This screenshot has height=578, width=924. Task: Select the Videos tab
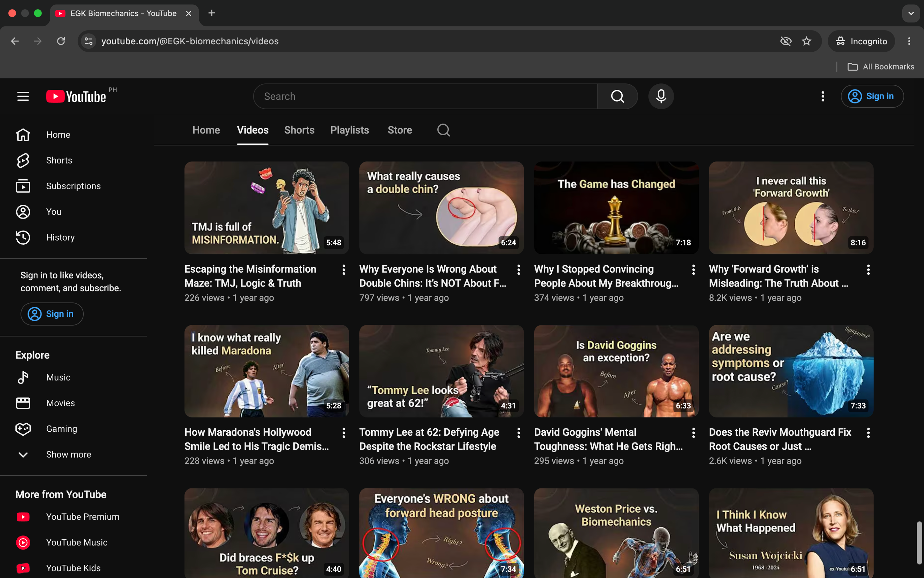[253, 130]
